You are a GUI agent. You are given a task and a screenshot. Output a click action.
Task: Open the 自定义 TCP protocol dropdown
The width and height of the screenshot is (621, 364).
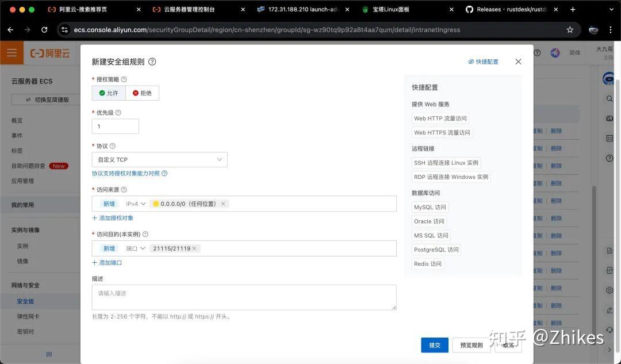[159, 160]
